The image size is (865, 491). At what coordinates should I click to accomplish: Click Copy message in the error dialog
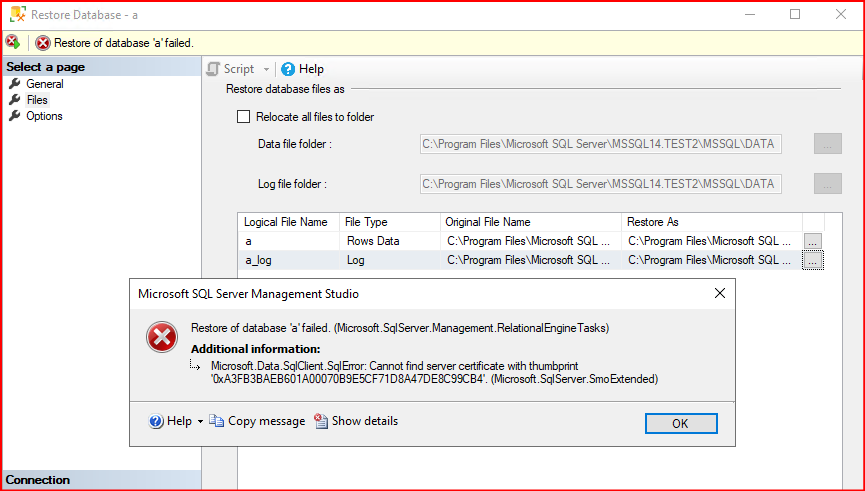pyautogui.click(x=257, y=421)
